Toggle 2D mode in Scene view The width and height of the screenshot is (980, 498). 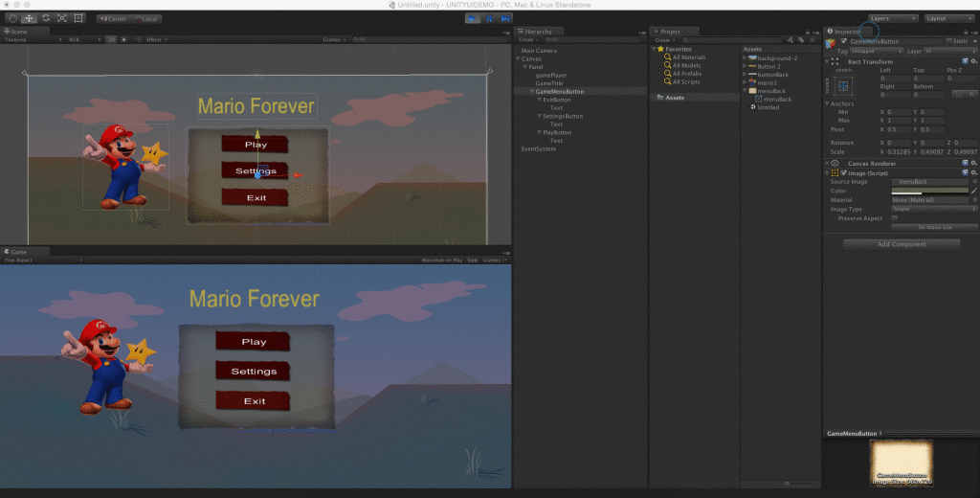pos(111,39)
